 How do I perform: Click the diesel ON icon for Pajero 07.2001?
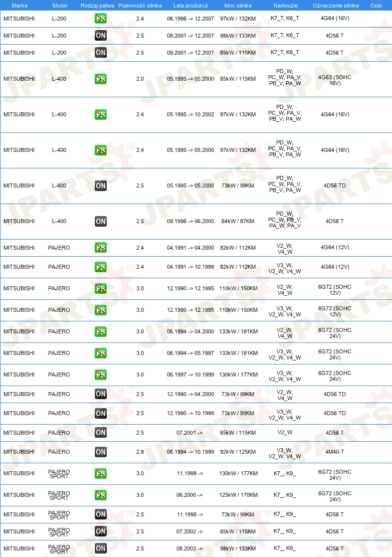point(100,433)
